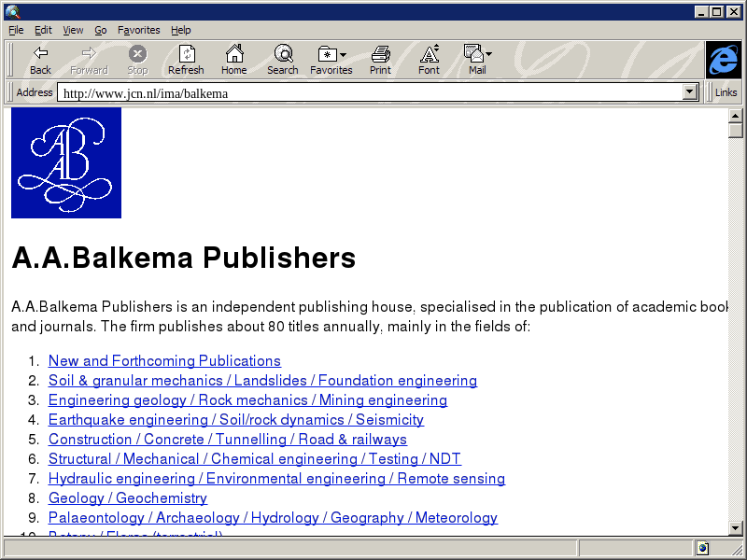The image size is (747, 560).
Task: Click the Print toolbar icon
Action: pyautogui.click(x=380, y=53)
